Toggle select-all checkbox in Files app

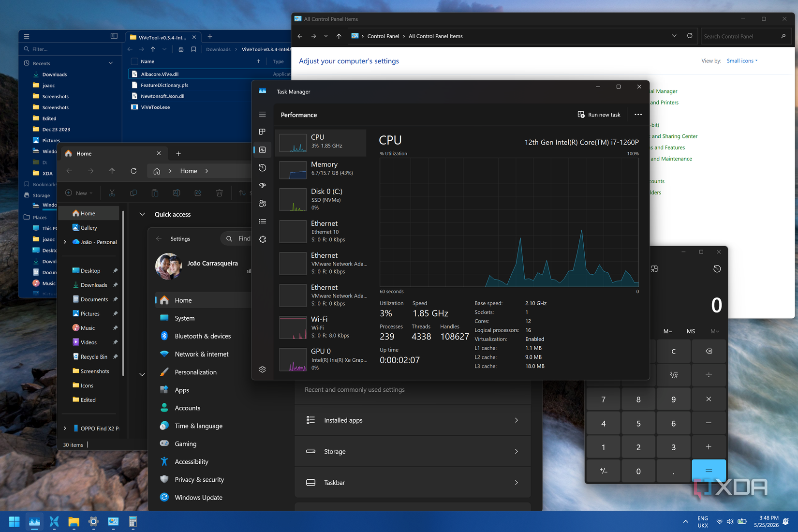(134, 61)
